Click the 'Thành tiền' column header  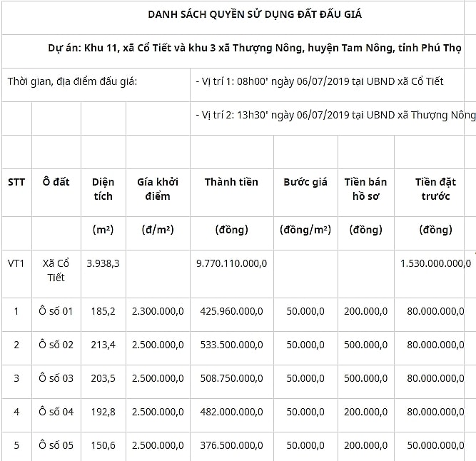point(231,182)
